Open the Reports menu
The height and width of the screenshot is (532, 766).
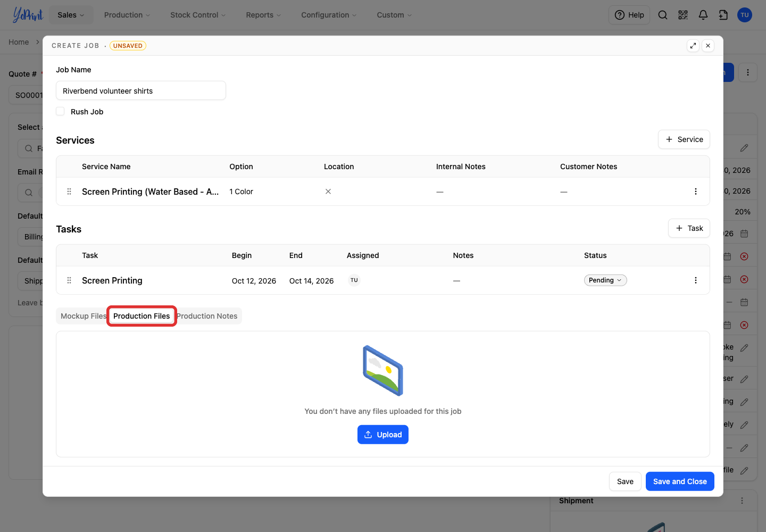tap(263, 15)
